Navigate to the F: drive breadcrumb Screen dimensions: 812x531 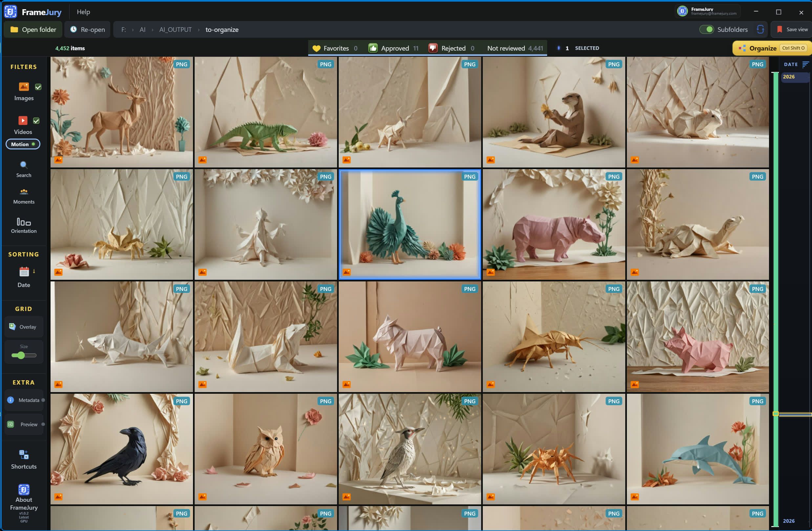(123, 30)
